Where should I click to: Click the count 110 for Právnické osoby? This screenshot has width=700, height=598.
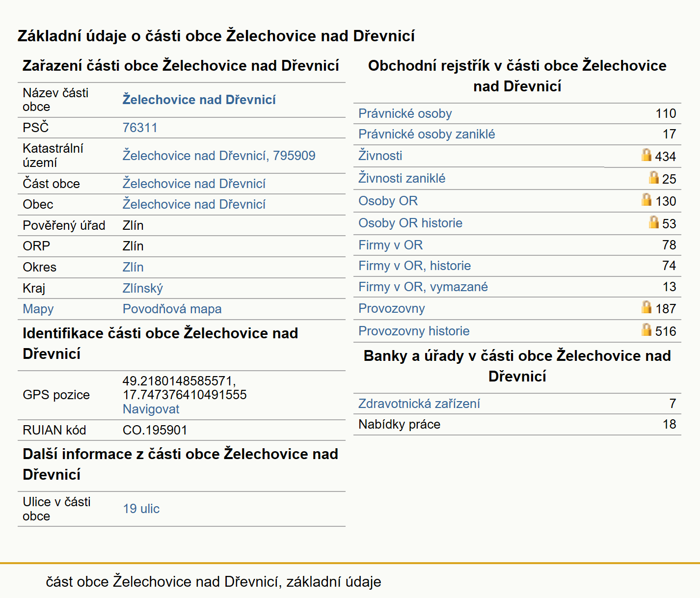(x=666, y=113)
